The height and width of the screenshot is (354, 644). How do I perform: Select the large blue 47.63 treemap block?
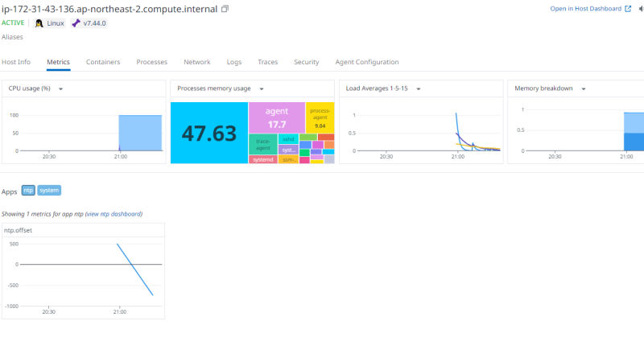(208, 133)
